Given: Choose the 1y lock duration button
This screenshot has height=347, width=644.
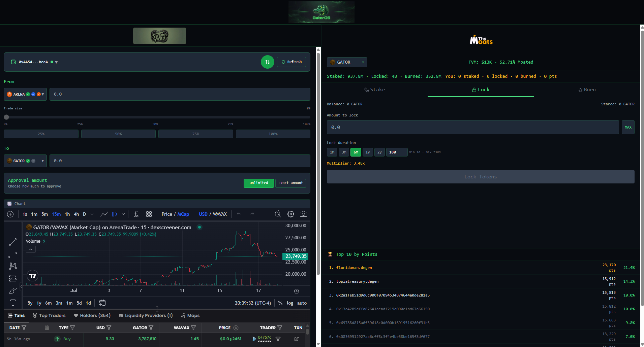Looking at the screenshot, I should click(368, 152).
